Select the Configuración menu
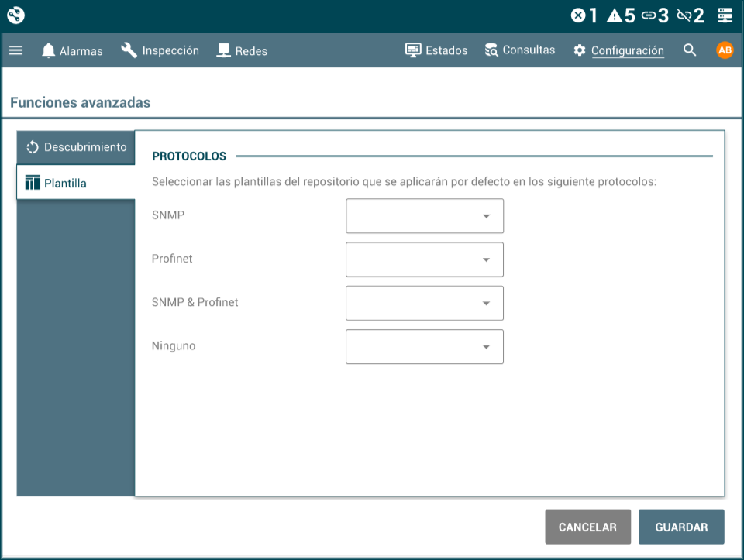 coord(618,50)
